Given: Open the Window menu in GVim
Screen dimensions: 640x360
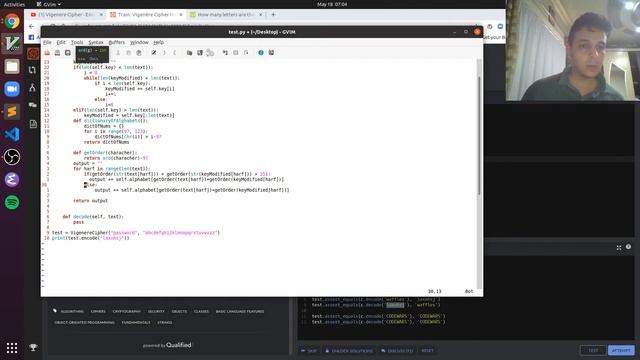Looking at the screenshot, I should pos(139,42).
